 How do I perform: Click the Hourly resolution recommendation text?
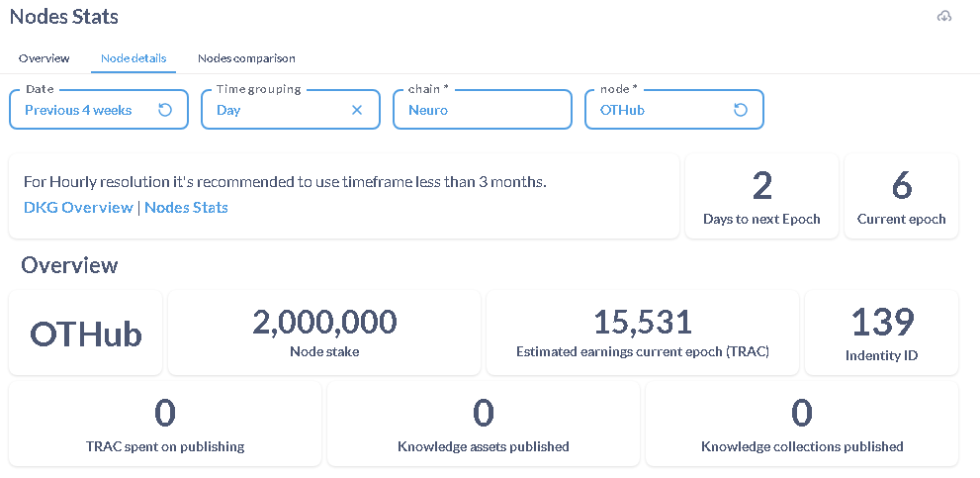285,182
